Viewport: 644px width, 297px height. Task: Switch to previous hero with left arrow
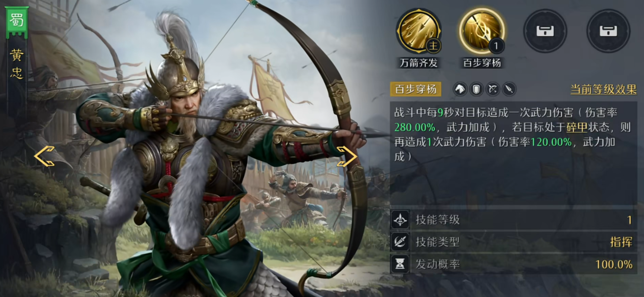(x=44, y=156)
